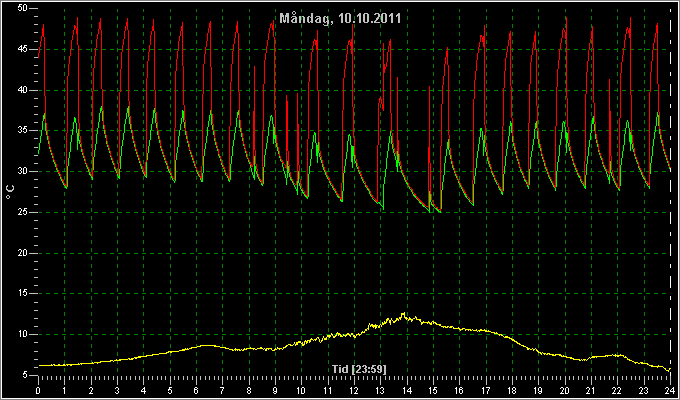The image size is (680, 400).
Task: Click the 25 value on temperature axis
Action: tap(23, 212)
